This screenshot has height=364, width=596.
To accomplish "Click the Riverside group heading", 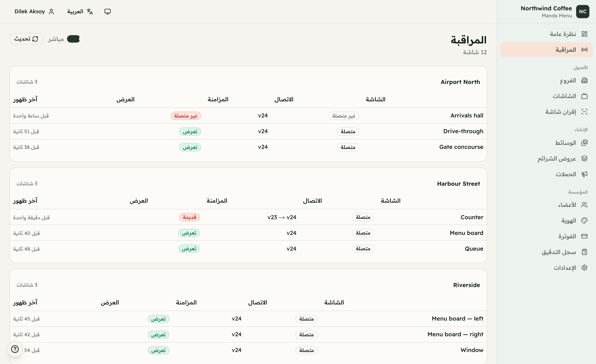I will (467, 285).
